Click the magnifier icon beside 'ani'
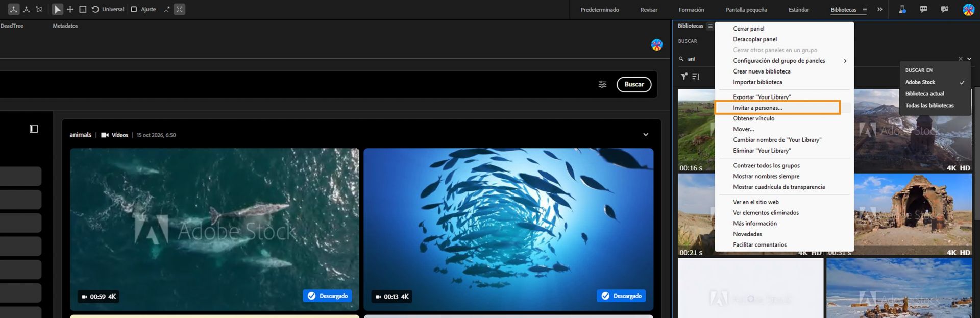Viewport: 980px width, 318px height. point(681,59)
